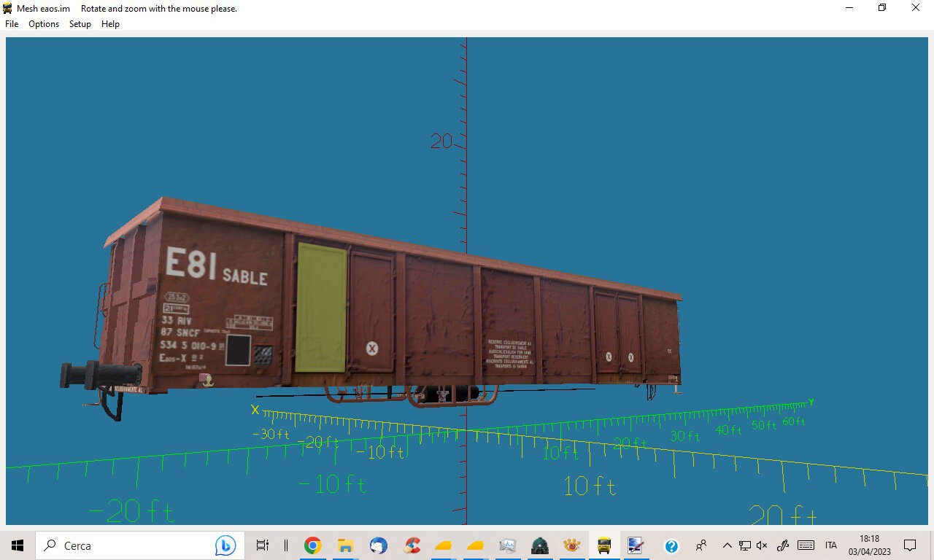The height and width of the screenshot is (560, 934).
Task: Open network status in the system tray
Action: point(745,545)
